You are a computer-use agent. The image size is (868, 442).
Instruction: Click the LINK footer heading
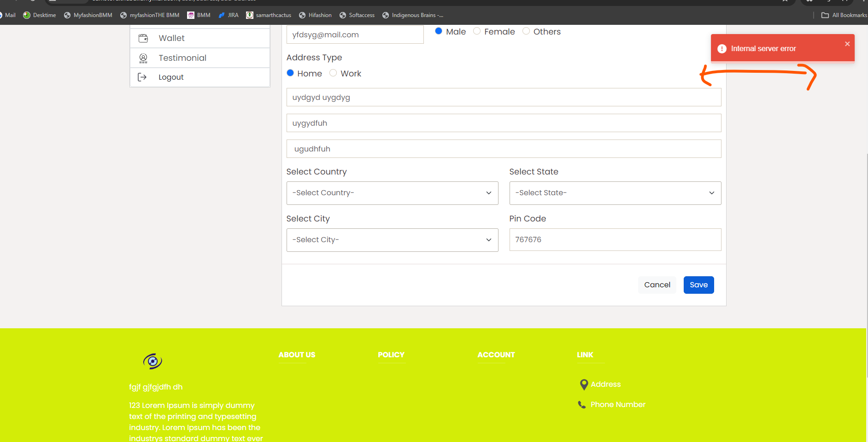tap(585, 355)
